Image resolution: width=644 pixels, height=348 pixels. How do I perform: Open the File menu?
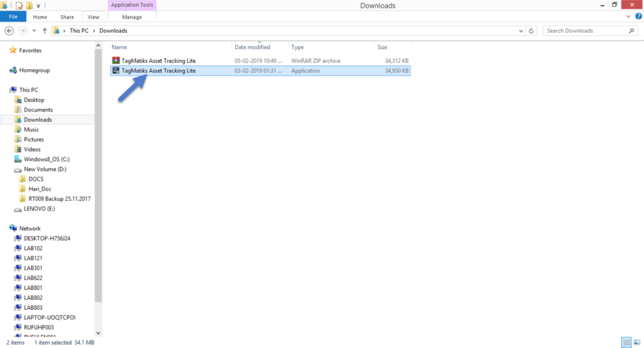click(x=13, y=17)
